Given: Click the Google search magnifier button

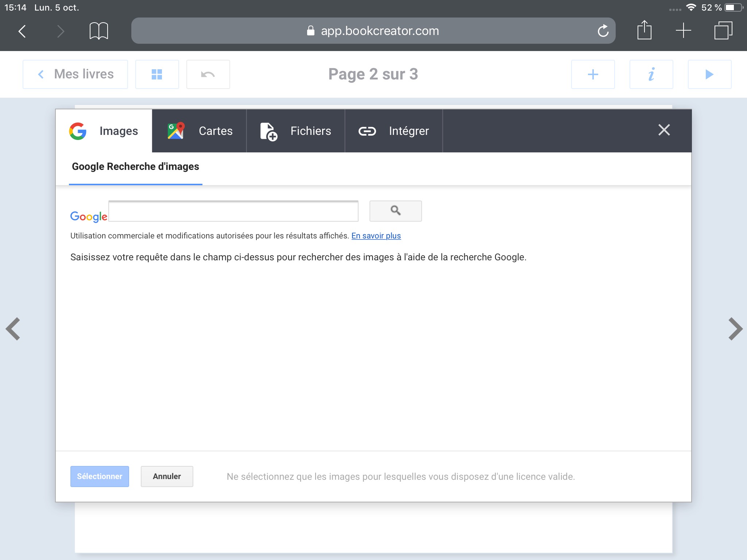Looking at the screenshot, I should click(x=395, y=211).
